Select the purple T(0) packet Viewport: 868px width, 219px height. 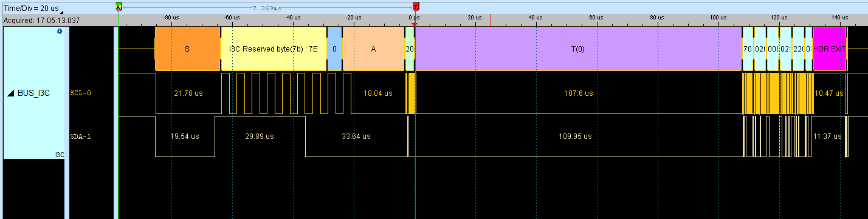click(579, 49)
